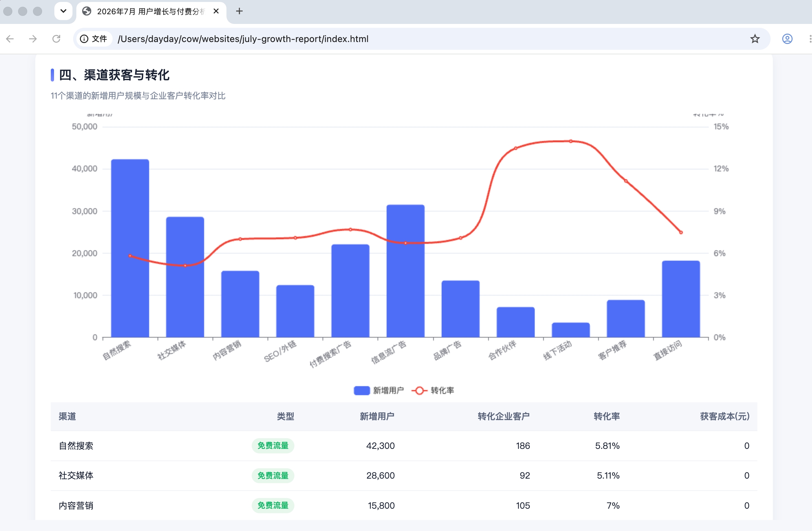Viewport: 812px width, 531px height.
Task: Toggle the 转化率 legend series
Action: 433,391
